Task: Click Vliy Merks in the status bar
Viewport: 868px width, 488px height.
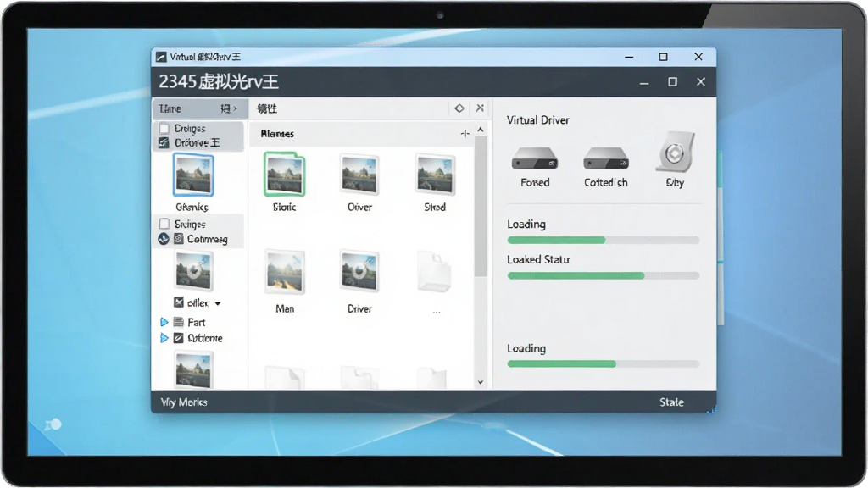Action: 184,402
